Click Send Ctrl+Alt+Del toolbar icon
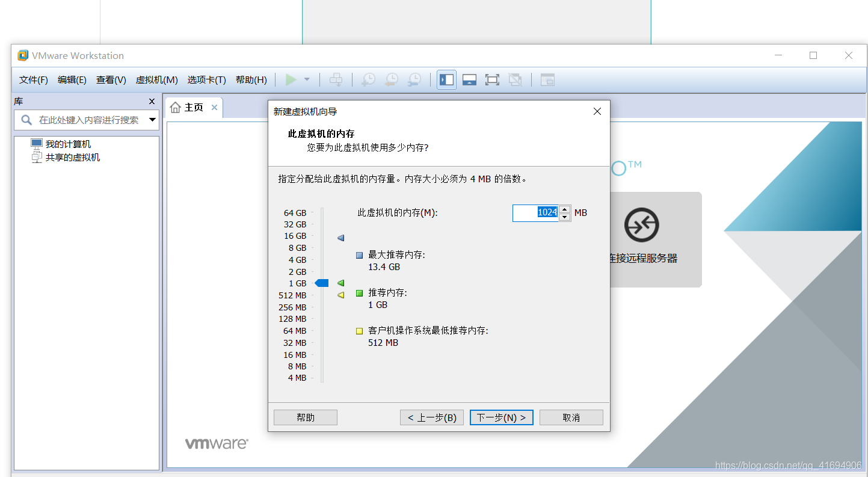The image size is (868, 477). coord(336,79)
